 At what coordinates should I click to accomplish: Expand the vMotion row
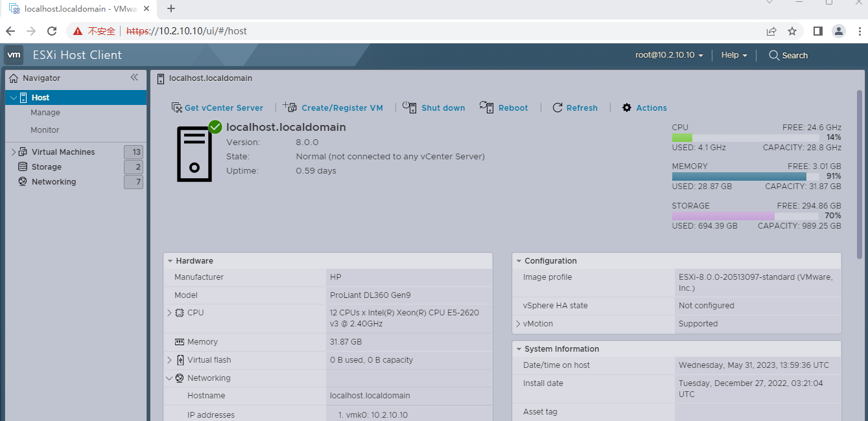pyautogui.click(x=518, y=324)
